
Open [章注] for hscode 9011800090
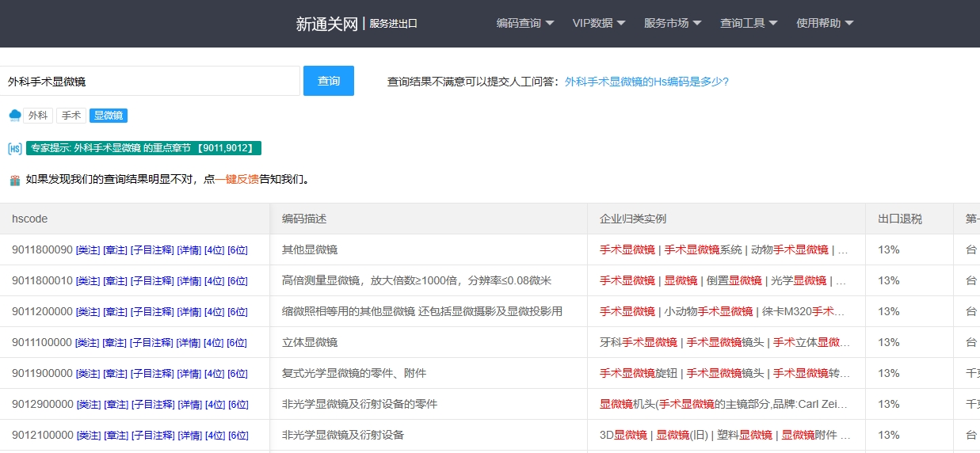click(116, 250)
